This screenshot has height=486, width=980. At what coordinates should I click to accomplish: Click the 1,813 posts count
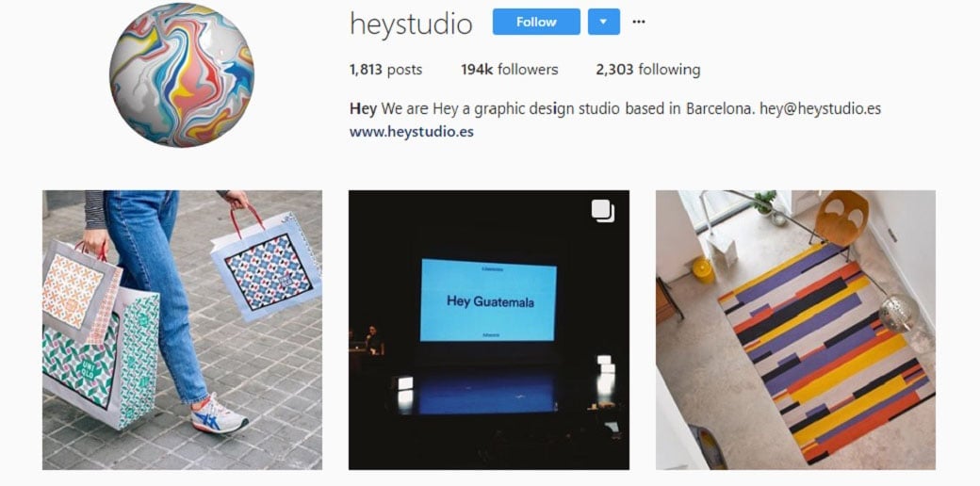(385, 70)
